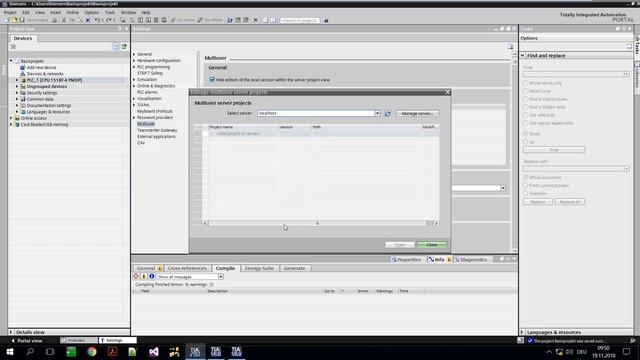
Task: Enable Find in hidden texts checkbox
Action: click(x=526, y=107)
